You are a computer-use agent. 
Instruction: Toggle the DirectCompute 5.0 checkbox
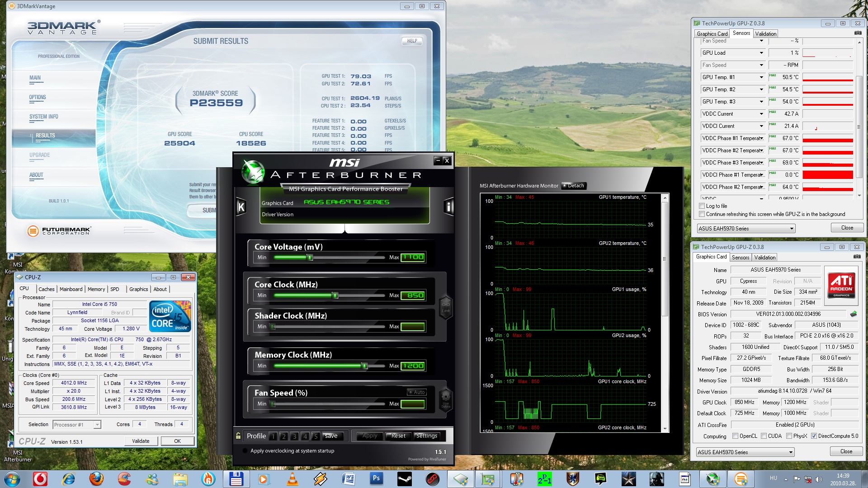click(x=814, y=436)
